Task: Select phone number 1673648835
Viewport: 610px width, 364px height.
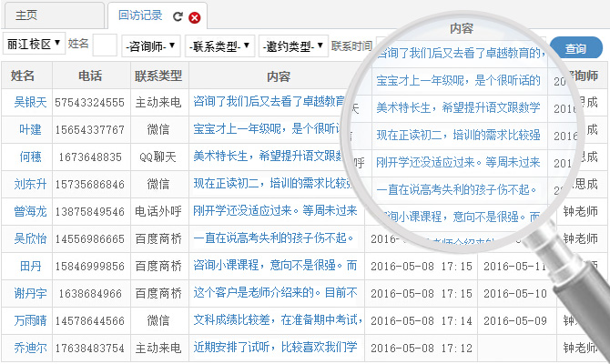Action: click(x=90, y=157)
